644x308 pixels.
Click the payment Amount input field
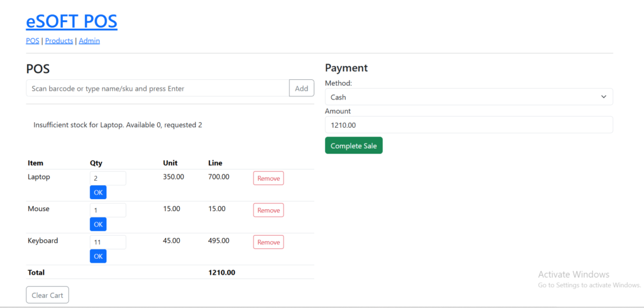pos(468,125)
